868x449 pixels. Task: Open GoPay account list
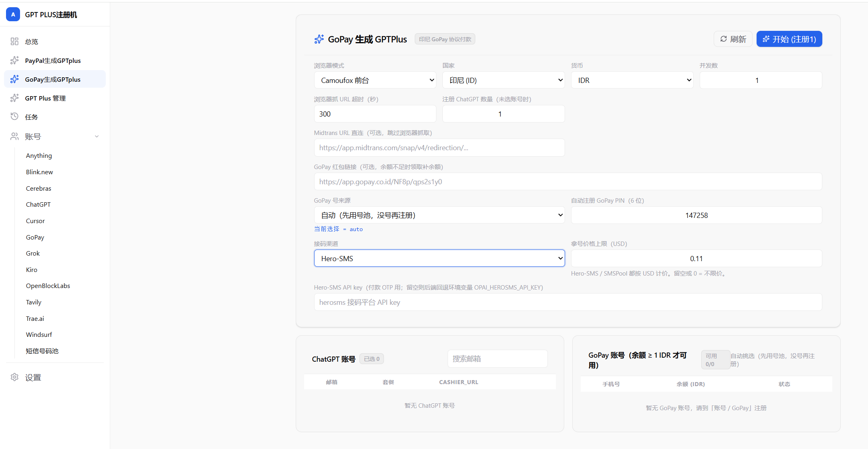tap(35, 237)
